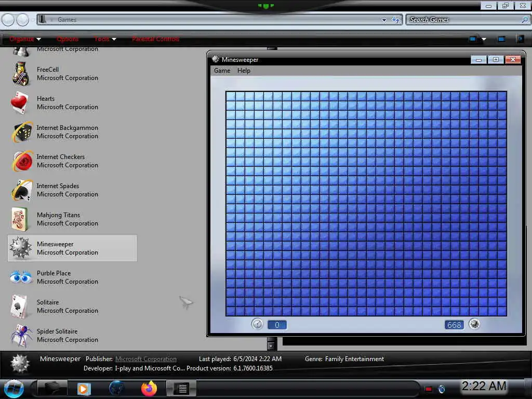Image resolution: width=532 pixels, height=399 pixels.
Task: Open the Organize dropdown menu
Action: [25, 39]
